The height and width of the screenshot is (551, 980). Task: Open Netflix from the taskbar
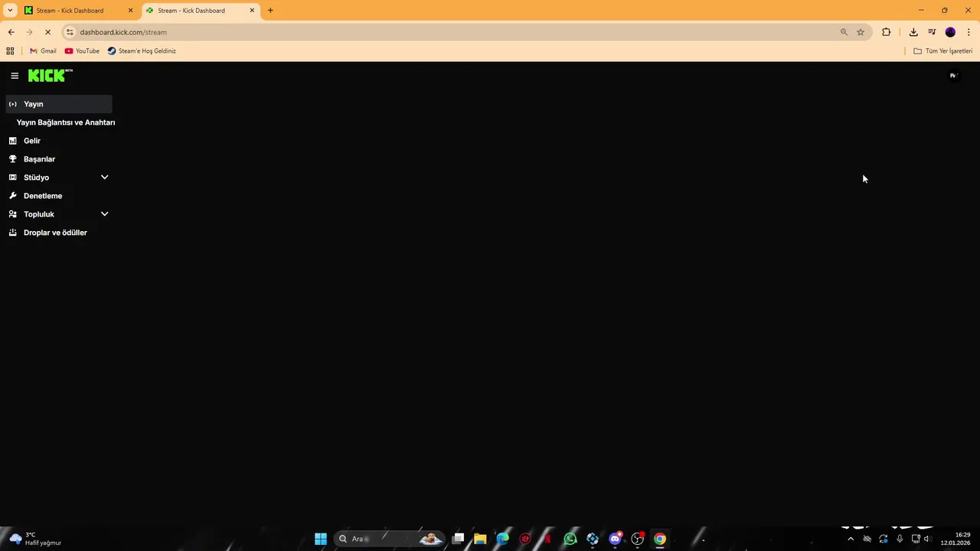[x=547, y=539]
